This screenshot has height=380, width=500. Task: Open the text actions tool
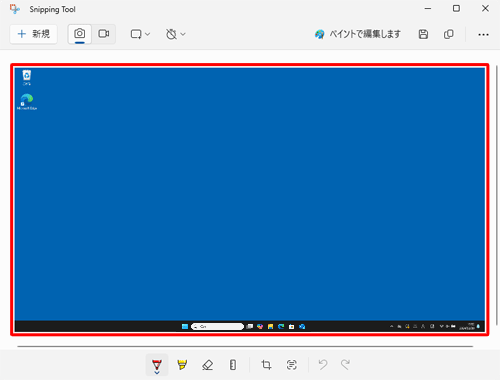(291, 365)
